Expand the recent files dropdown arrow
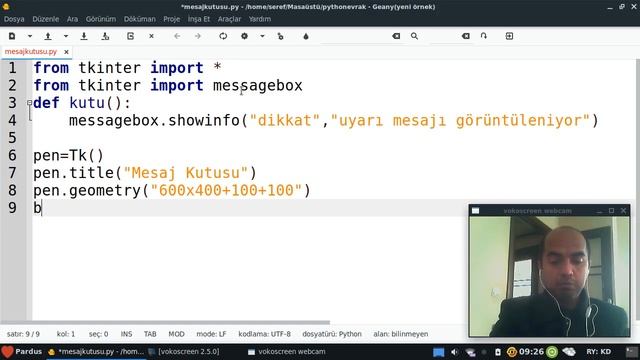Image resolution: width=640 pixels, height=360 pixels. point(66,36)
